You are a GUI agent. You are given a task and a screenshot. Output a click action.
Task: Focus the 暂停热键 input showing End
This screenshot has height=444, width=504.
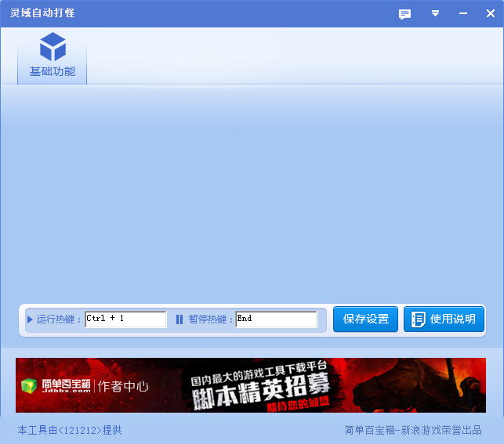[x=276, y=319]
